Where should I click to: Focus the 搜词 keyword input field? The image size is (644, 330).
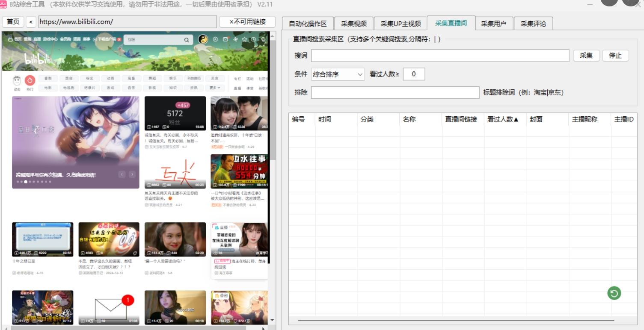coord(439,56)
